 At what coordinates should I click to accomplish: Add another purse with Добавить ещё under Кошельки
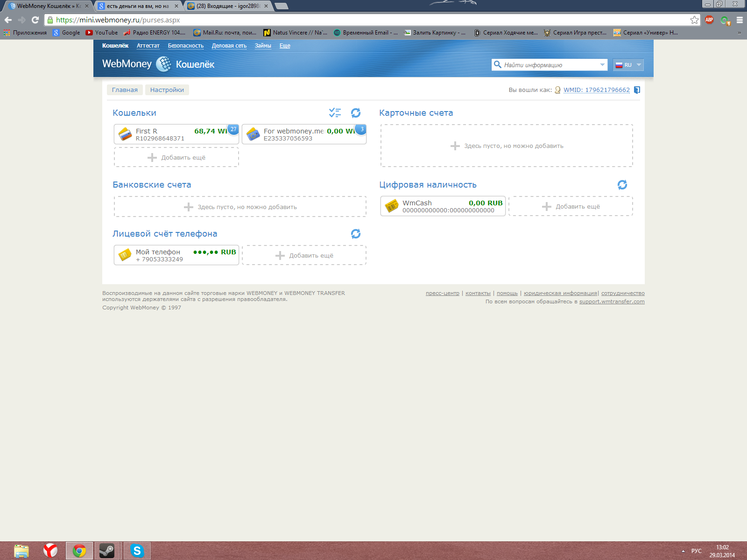point(176,157)
